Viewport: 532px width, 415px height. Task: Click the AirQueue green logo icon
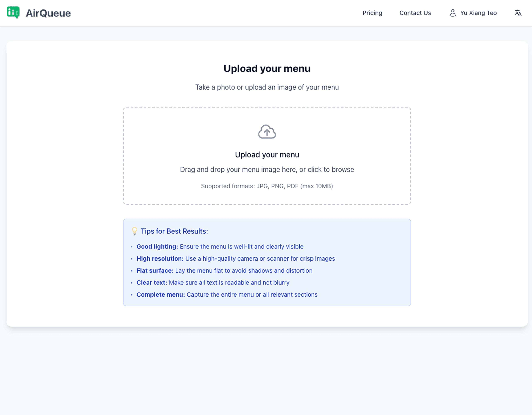(x=13, y=12)
